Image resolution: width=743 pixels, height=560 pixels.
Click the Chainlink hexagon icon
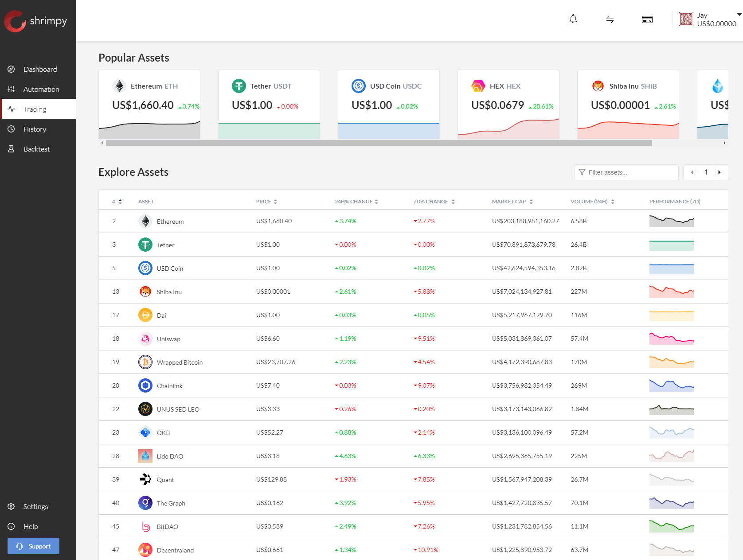tap(145, 385)
